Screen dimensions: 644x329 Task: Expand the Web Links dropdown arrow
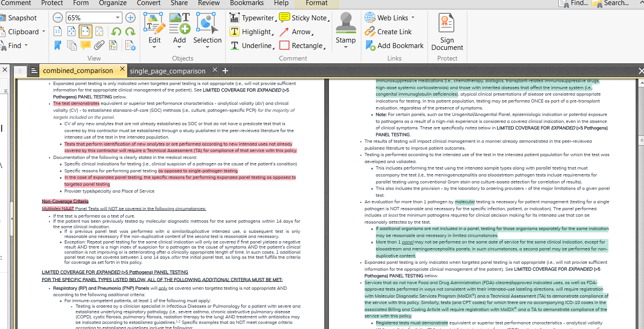413,18
